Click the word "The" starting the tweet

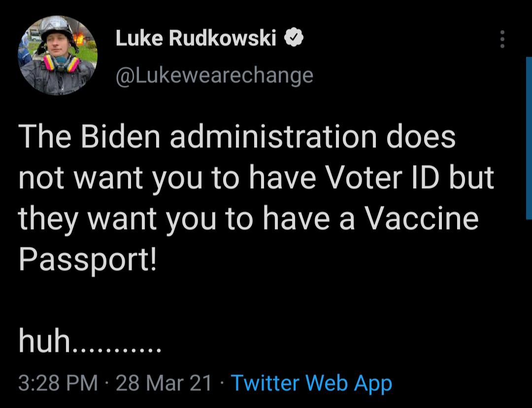point(45,136)
